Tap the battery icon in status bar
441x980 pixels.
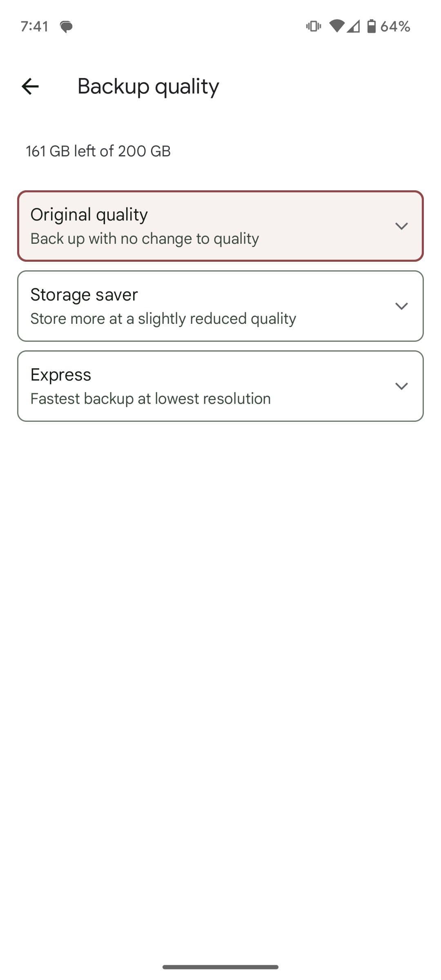coord(371,27)
